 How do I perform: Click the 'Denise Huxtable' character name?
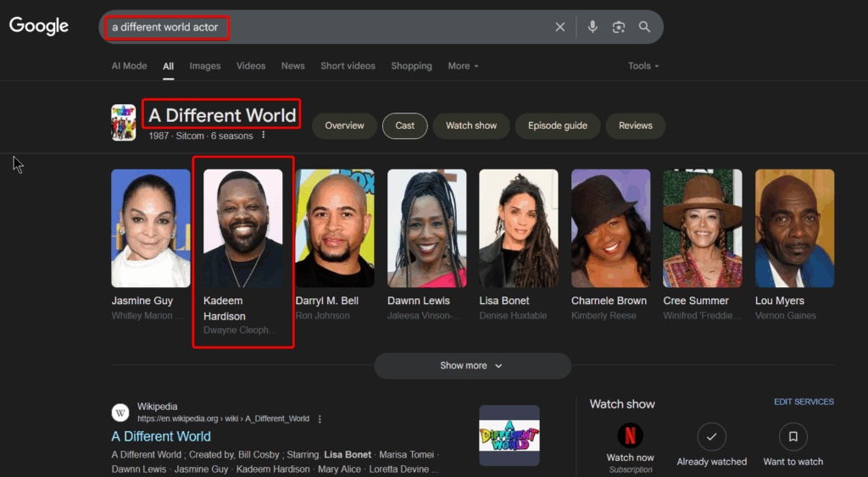coord(513,315)
